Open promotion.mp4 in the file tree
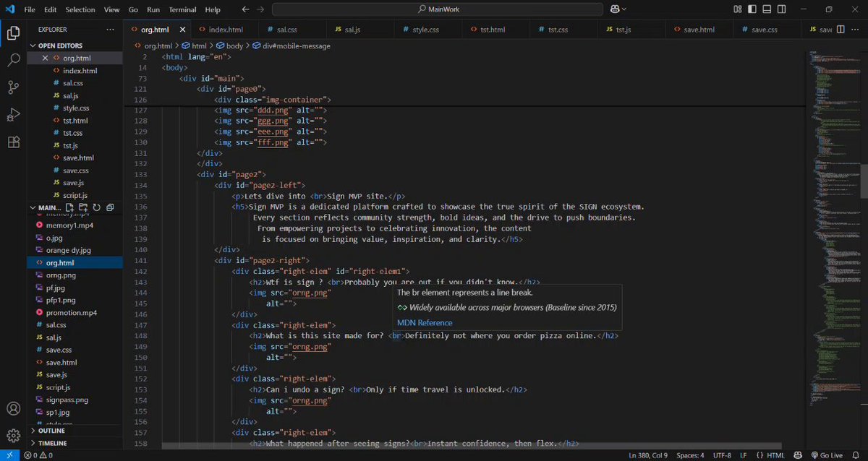This screenshot has width=868, height=461. [75, 313]
